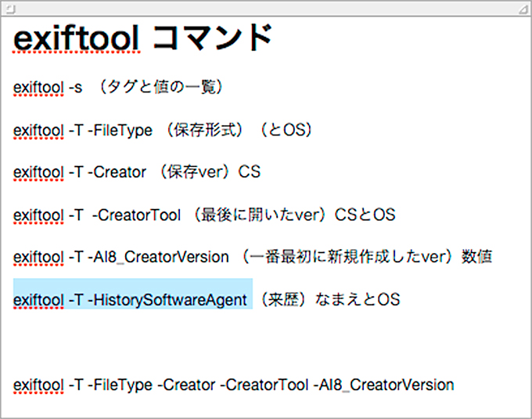Click the text "exiftool -T -FileType" followed by (保存形式)
The width and height of the screenshot is (532, 419).
tap(83, 130)
